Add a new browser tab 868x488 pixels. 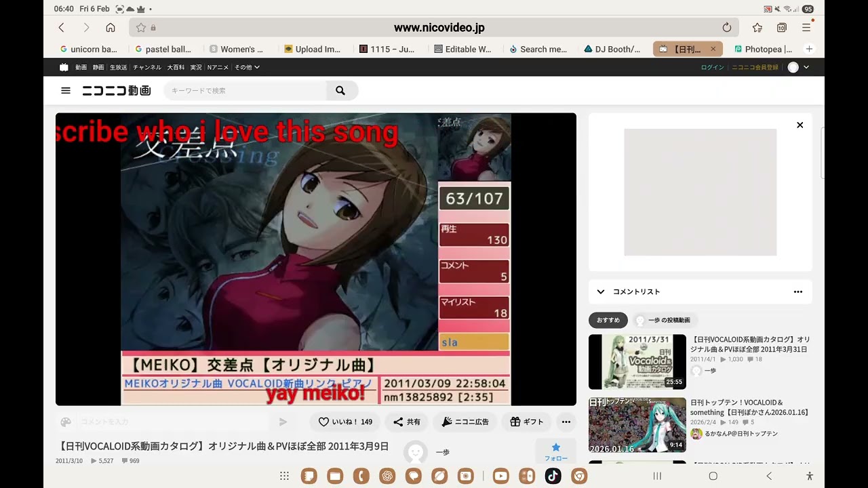pos(809,49)
